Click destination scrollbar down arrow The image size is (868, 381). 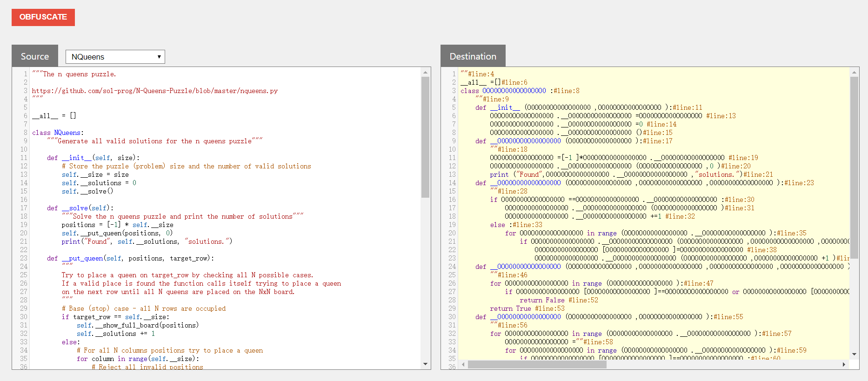pos(854,354)
